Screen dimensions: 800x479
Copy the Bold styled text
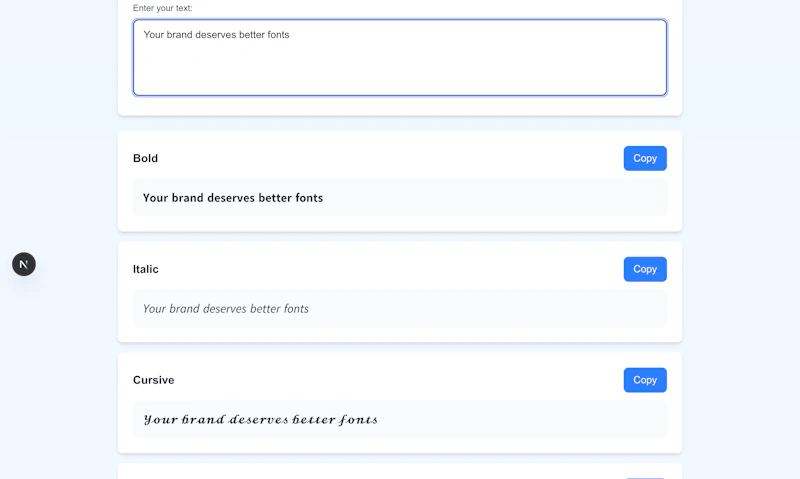tap(645, 158)
